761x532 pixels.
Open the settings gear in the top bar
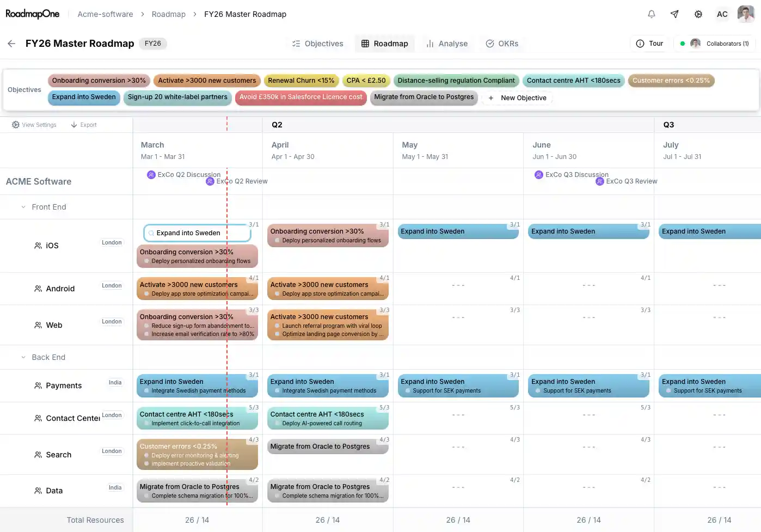[x=698, y=14]
